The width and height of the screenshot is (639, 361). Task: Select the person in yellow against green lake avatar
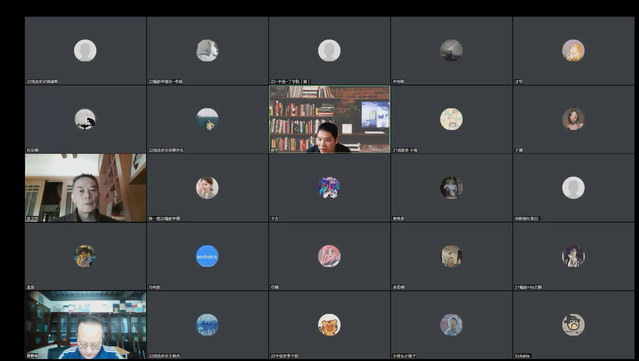207,119
